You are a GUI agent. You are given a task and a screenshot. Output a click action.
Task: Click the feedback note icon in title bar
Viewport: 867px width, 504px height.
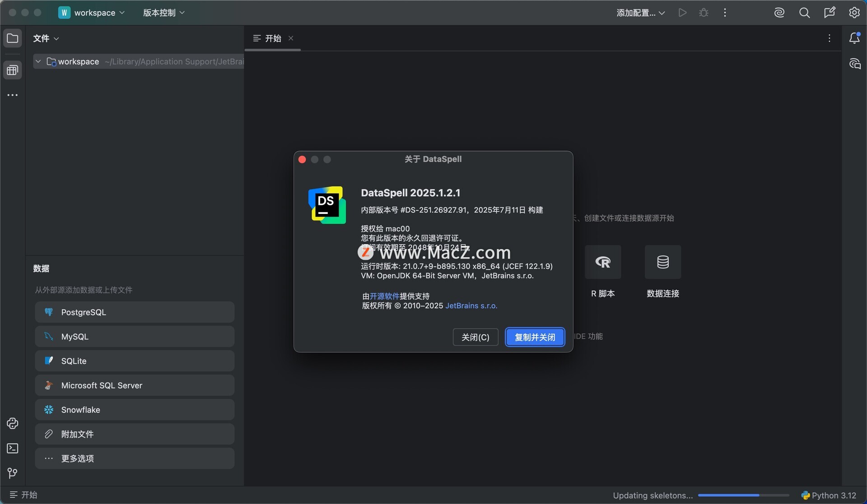[830, 13]
